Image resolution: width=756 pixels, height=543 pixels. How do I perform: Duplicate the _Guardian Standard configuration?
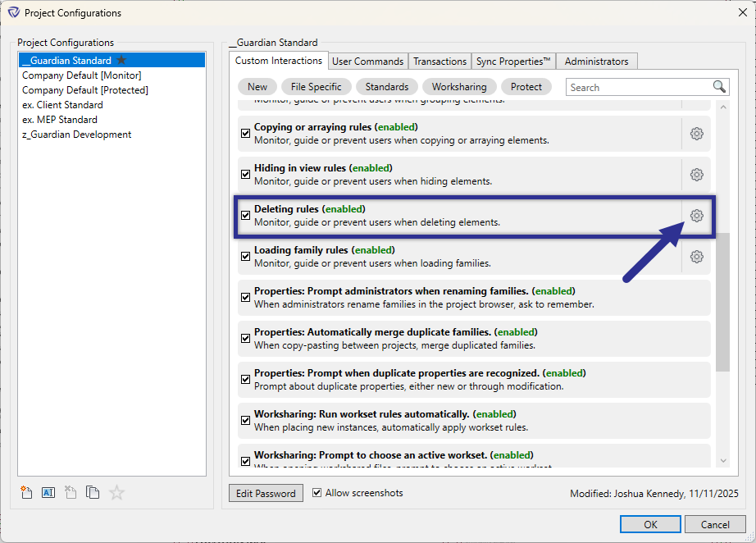pos(93,492)
